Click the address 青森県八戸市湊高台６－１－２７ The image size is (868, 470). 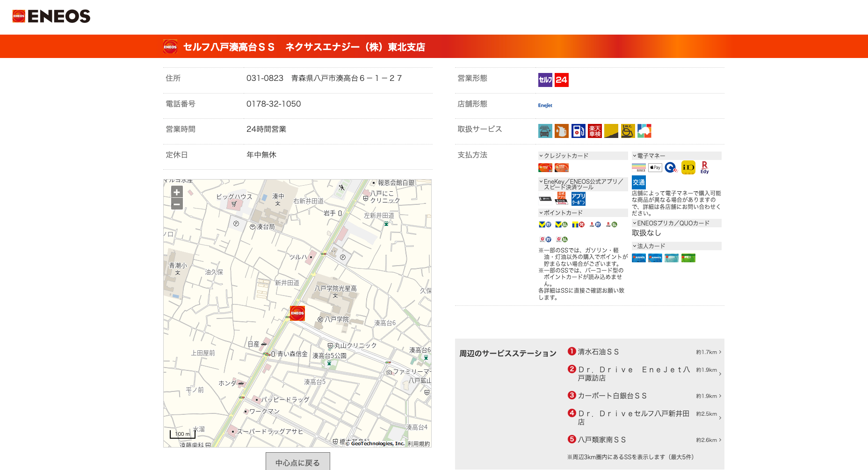point(347,78)
